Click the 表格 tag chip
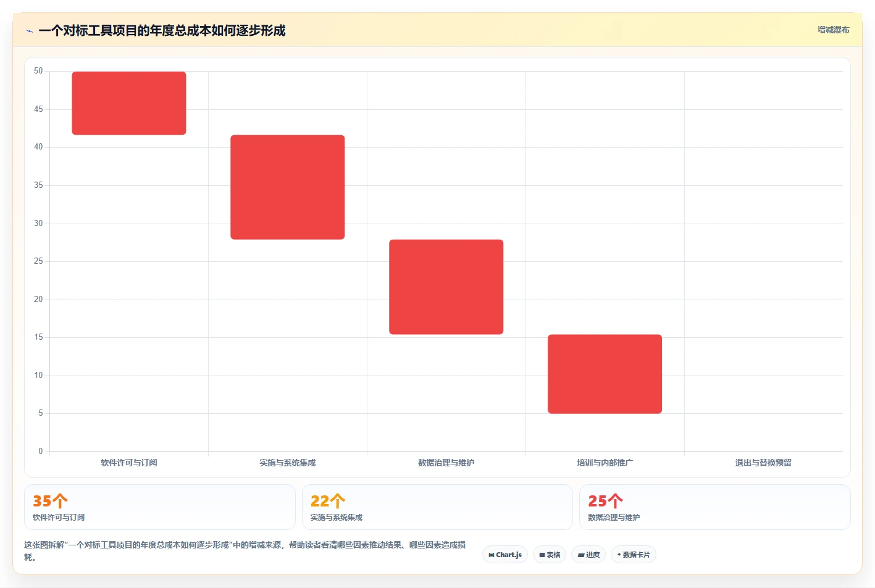The image size is (875, 588). (550, 555)
